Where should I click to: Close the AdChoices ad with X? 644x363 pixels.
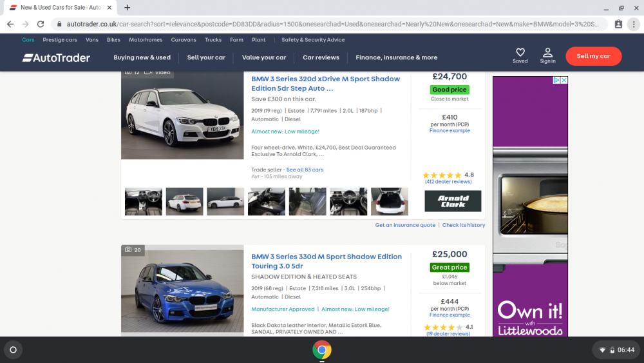564,80
